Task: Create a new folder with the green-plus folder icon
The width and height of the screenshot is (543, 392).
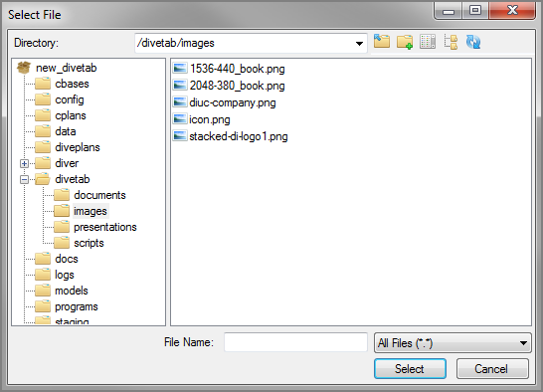Action: coord(405,42)
